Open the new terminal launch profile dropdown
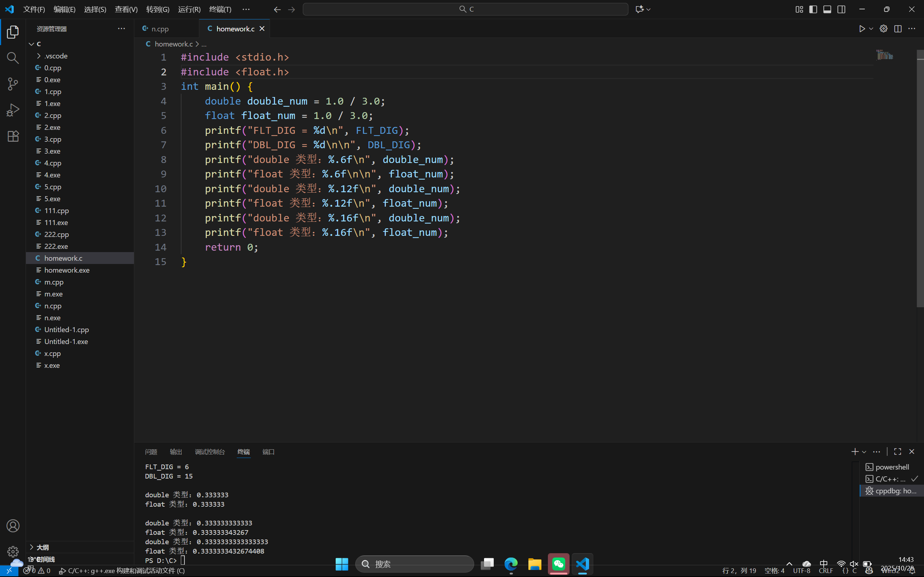Image resolution: width=924 pixels, height=577 pixels. pos(864,452)
